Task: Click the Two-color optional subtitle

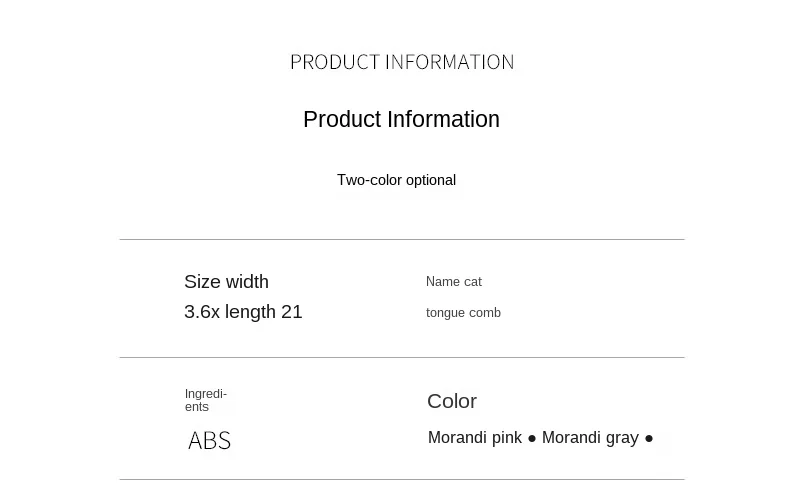Action: coord(397,180)
